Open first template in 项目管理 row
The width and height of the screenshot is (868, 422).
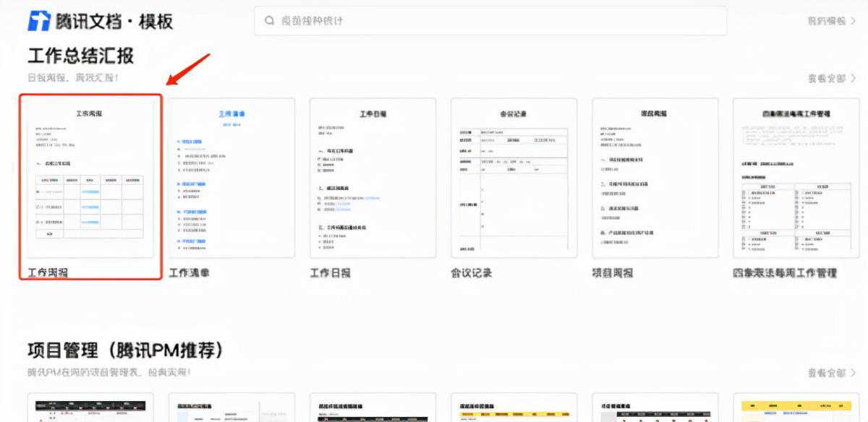[90, 408]
